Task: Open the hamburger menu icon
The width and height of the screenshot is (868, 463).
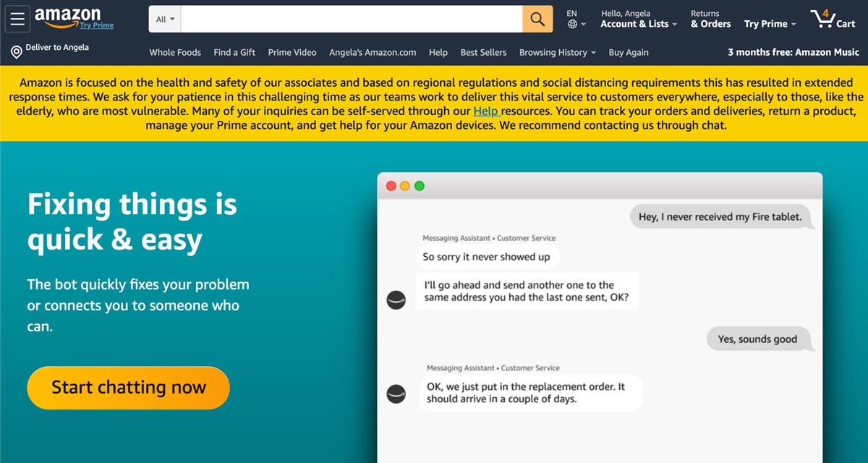Action: 17,19
